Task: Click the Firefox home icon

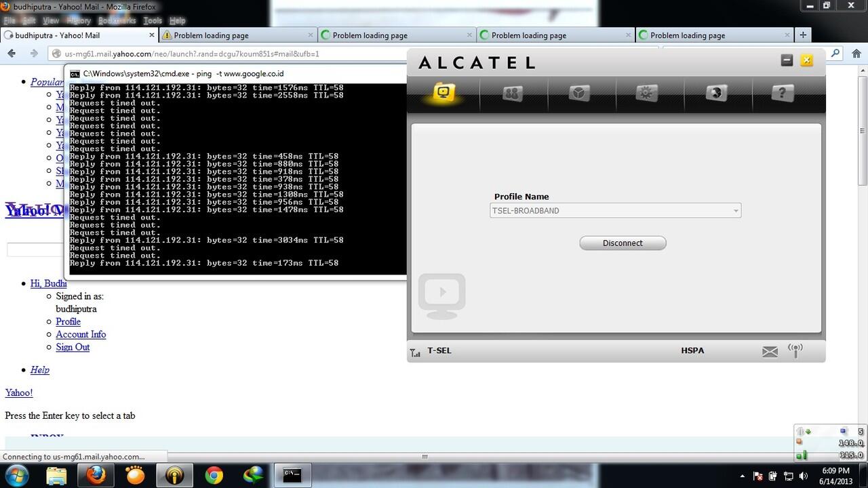Action: coord(855,54)
